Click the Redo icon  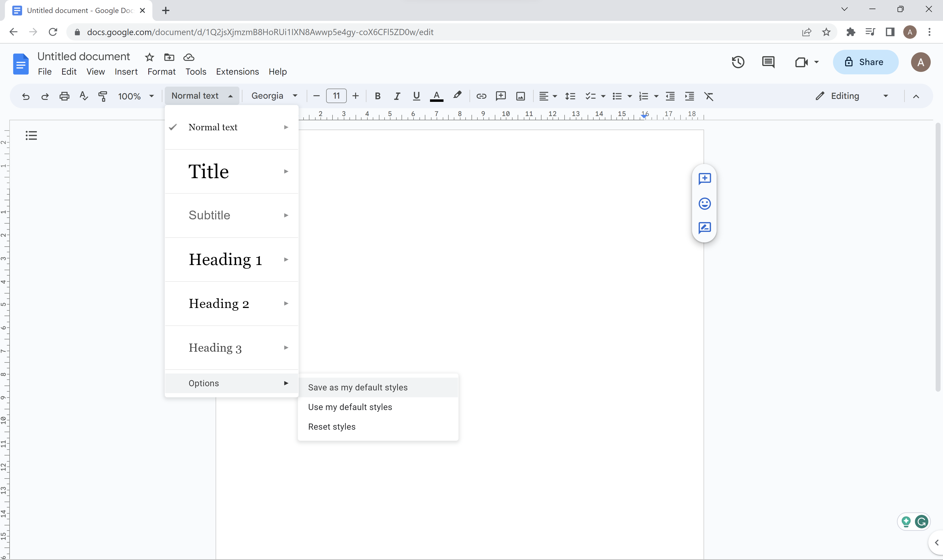45,96
